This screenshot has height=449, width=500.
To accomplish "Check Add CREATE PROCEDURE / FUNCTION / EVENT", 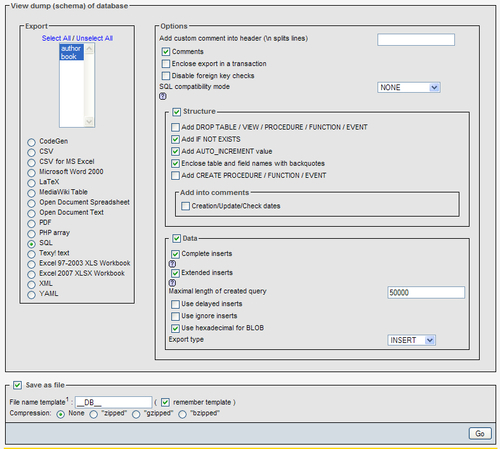I will (175, 176).
